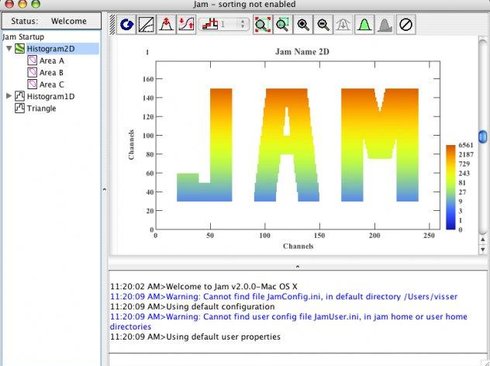Viewport: 490px width, 366px height.
Task: Expand the Histogram1D tree node
Action: tap(9, 96)
